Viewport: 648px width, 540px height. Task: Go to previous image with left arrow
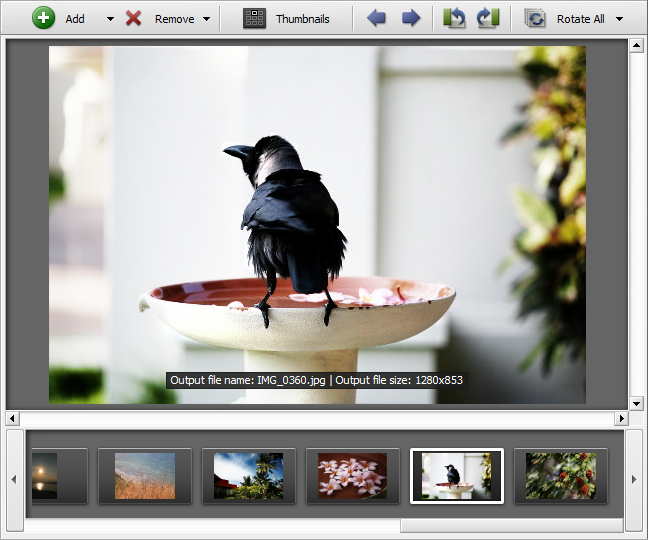pyautogui.click(x=376, y=18)
